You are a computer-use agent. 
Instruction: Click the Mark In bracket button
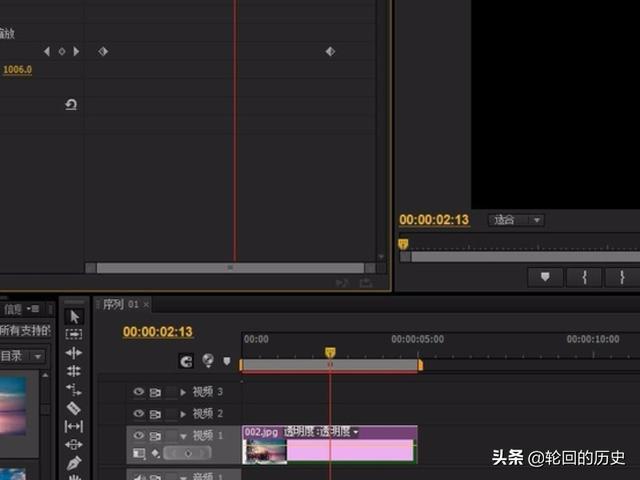[x=584, y=277]
